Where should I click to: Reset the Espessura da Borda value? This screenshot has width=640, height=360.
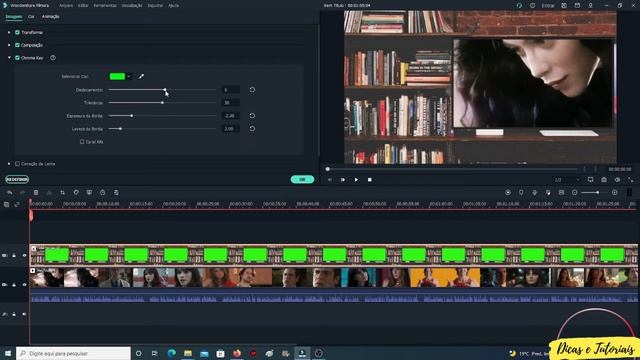click(x=252, y=116)
